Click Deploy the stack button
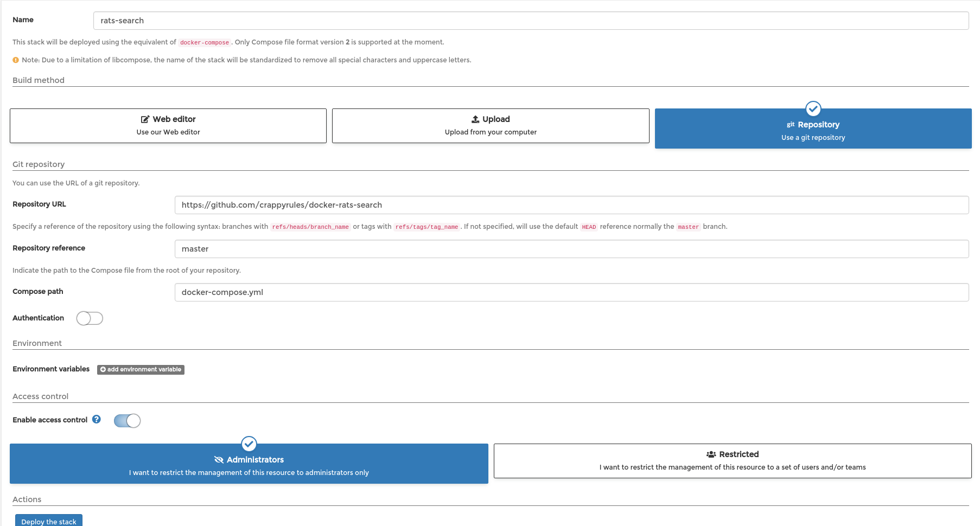 click(49, 521)
